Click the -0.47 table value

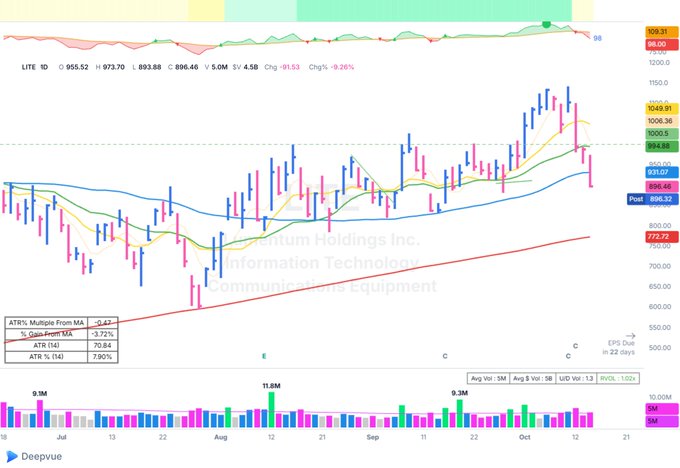tap(103, 323)
